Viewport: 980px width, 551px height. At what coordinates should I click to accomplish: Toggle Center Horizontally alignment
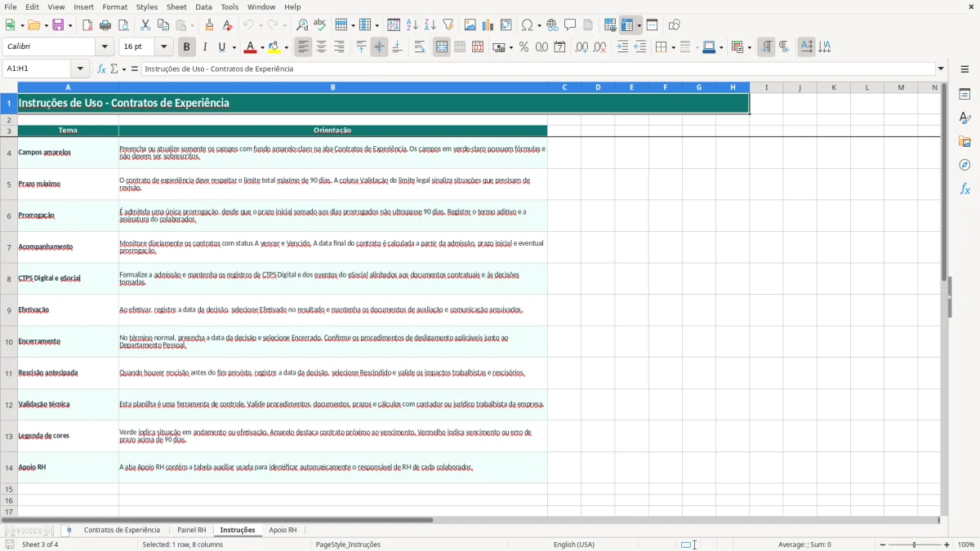coord(321,47)
